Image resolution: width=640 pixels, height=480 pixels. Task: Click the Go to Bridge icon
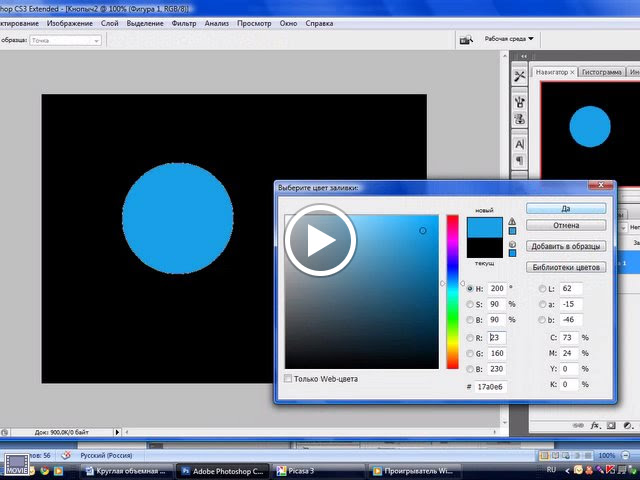click(466, 40)
